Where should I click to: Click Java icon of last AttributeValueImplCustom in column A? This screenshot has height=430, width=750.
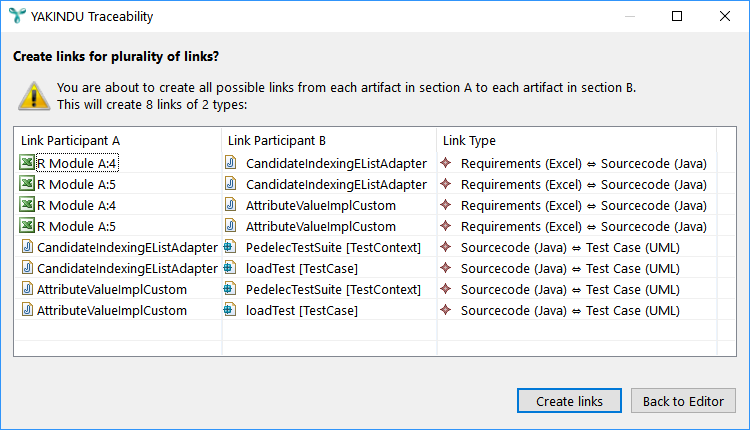click(x=28, y=310)
